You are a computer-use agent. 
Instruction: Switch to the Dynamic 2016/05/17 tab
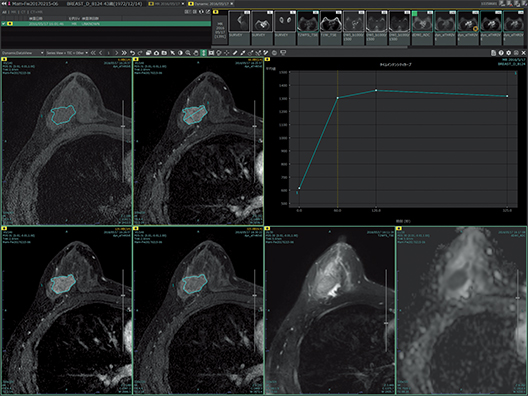tap(210, 4)
